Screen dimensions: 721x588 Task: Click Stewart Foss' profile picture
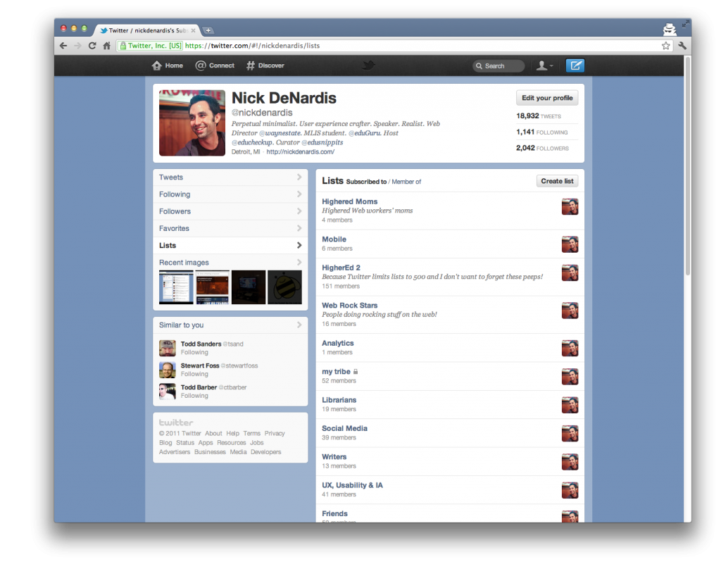(168, 370)
